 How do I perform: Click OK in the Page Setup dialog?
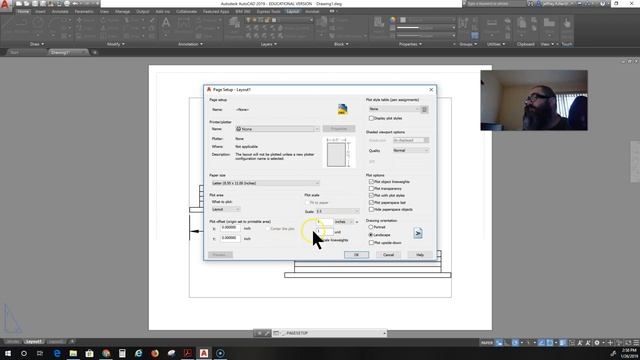coord(356,255)
